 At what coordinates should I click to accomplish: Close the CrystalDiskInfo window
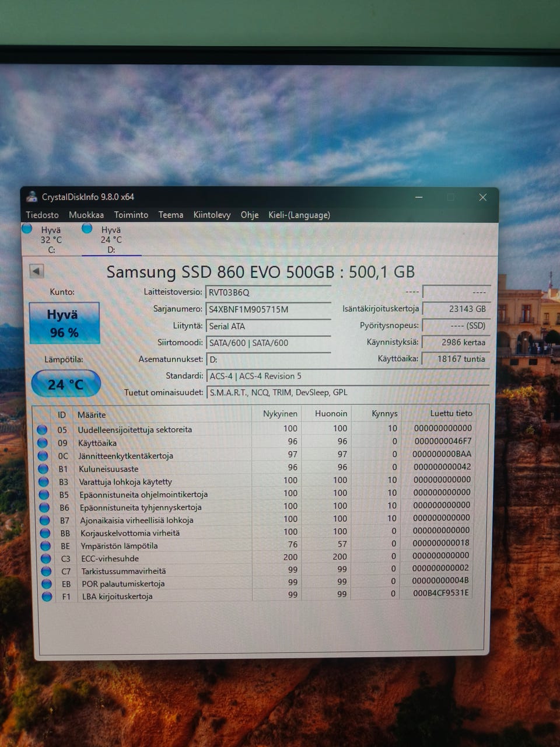tap(482, 197)
